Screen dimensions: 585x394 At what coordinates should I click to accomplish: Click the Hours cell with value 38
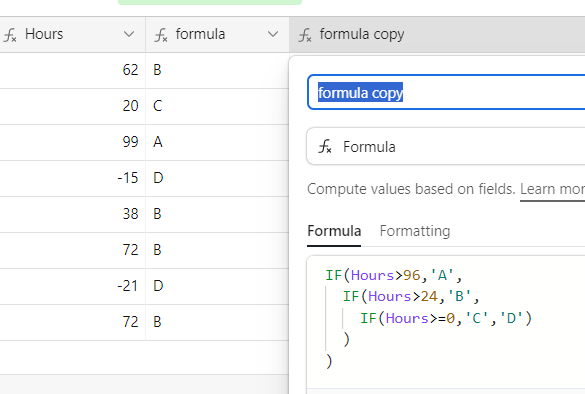click(x=72, y=214)
